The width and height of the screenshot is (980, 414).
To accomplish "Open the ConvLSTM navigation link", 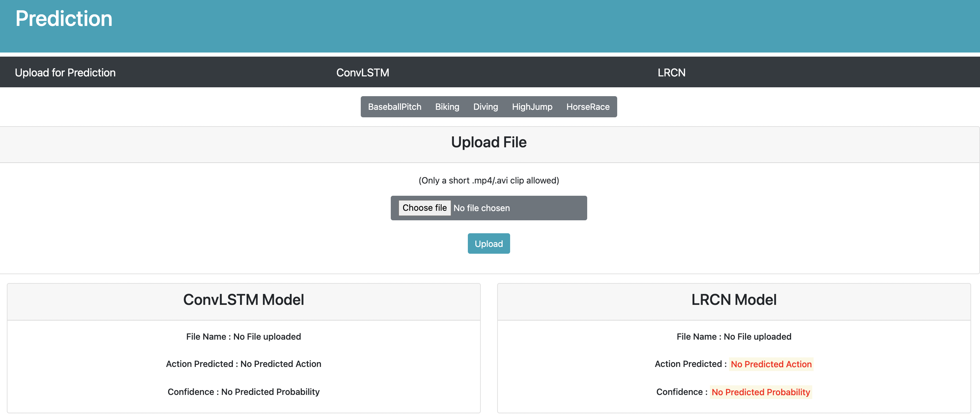I will coord(362,72).
